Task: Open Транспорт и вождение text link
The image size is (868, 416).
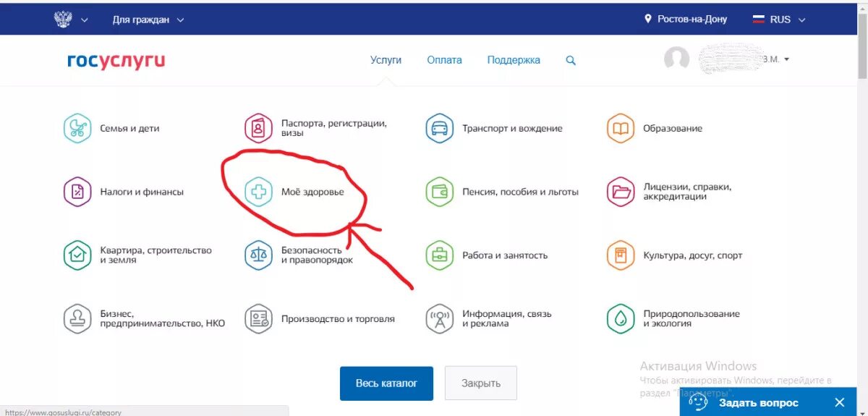Action: point(512,129)
